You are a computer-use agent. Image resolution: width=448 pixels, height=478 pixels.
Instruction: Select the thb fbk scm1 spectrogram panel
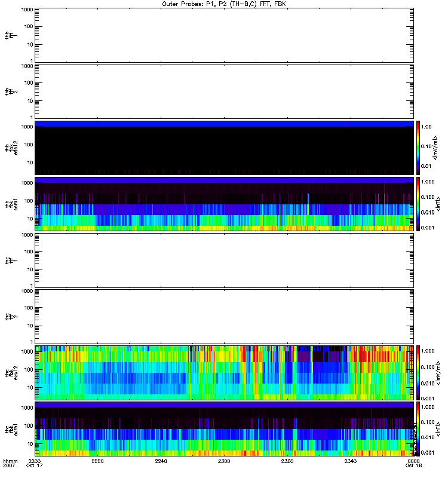224,203
